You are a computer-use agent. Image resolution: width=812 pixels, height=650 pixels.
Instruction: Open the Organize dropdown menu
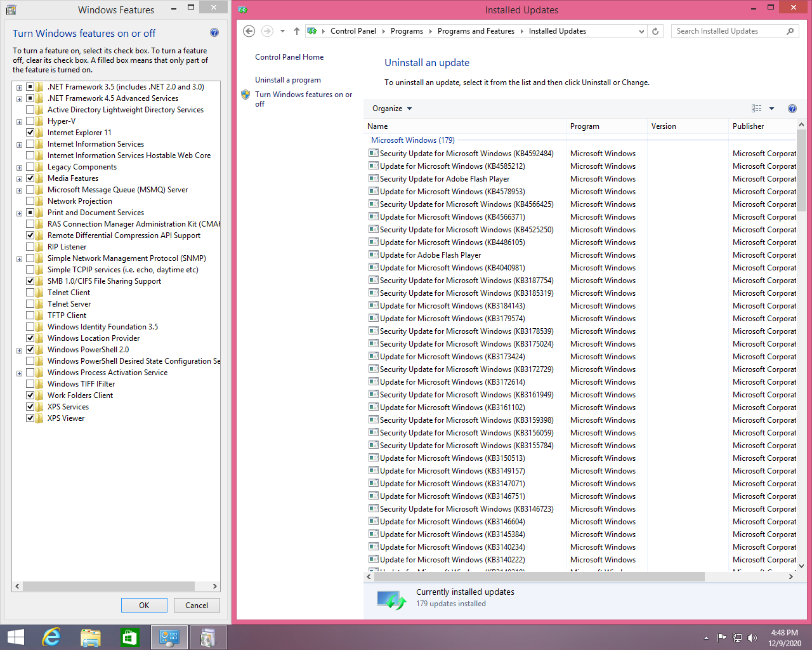click(392, 109)
